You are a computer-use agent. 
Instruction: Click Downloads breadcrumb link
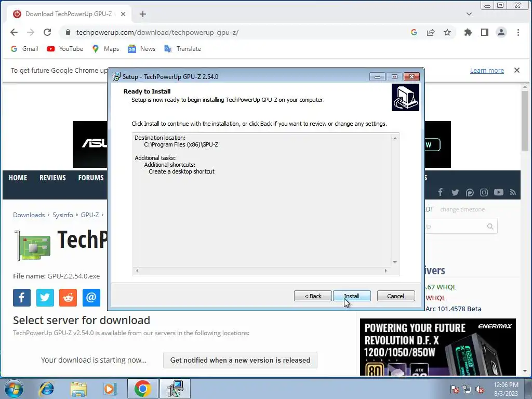pyautogui.click(x=29, y=215)
